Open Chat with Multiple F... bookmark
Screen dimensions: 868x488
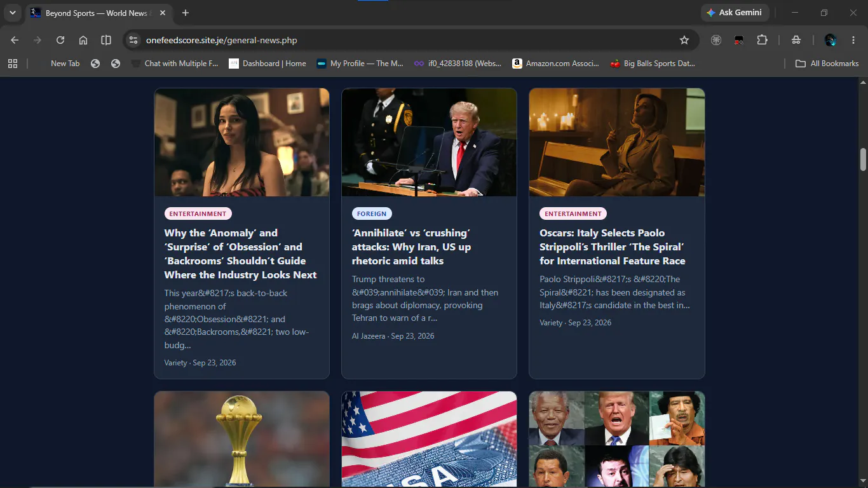(x=175, y=64)
